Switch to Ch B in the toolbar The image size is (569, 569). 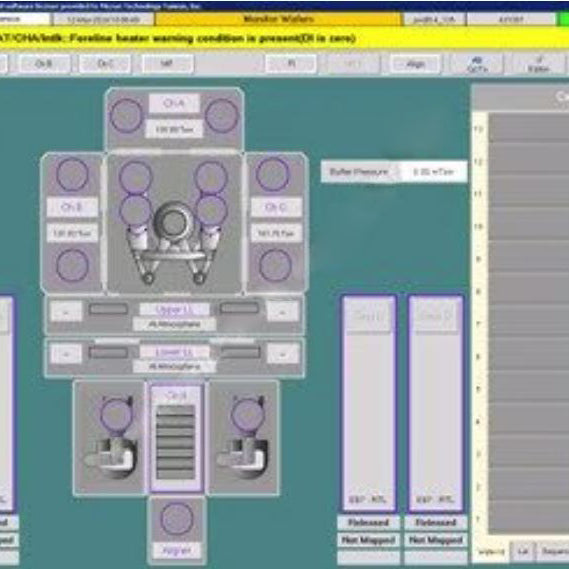coord(44,64)
